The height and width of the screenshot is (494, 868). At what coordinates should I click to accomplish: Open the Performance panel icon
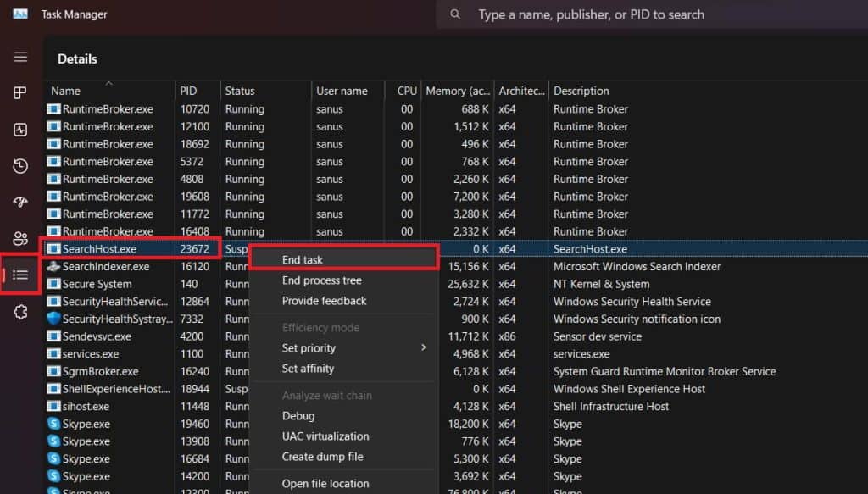[20, 130]
